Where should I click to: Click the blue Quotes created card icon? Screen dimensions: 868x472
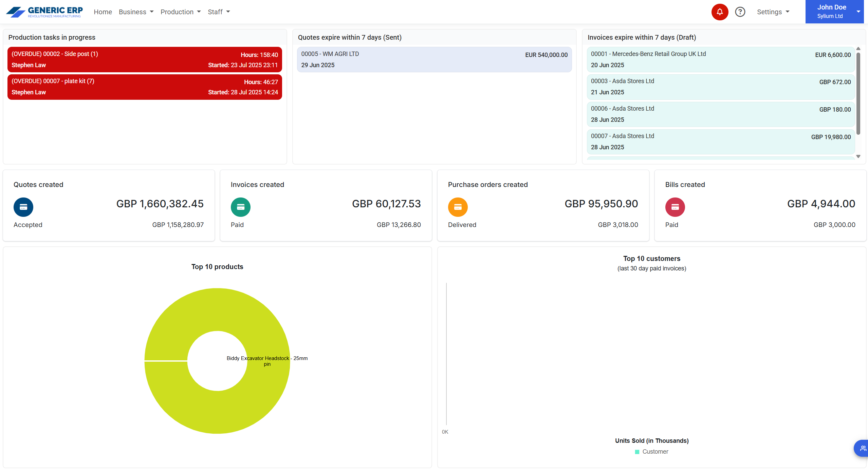pos(23,207)
